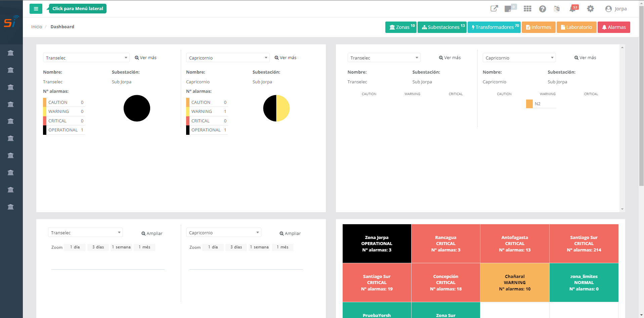The height and width of the screenshot is (318, 644).
Task: Expand the Capricornio dropdown in alarms panel
Action: (228, 58)
